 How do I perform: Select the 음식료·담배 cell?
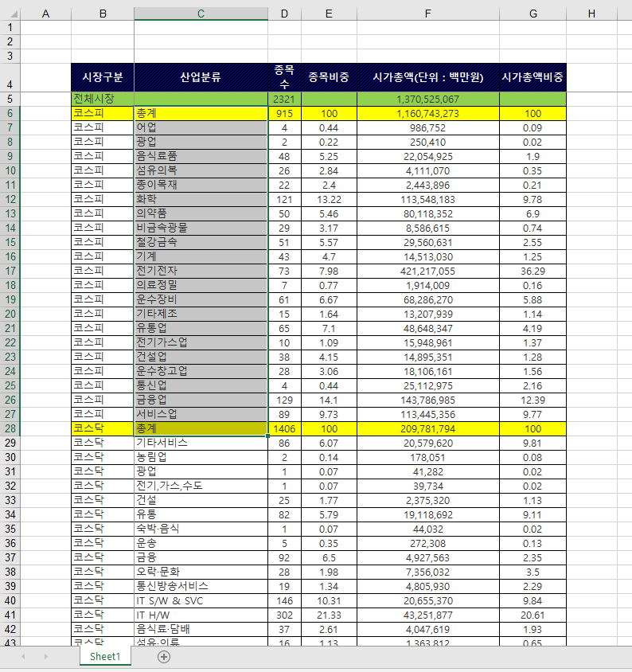point(201,630)
